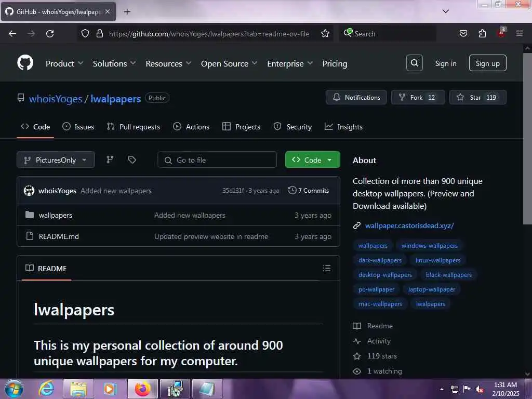Close the GitHub browser tab
The image size is (532, 399).
(107, 11)
